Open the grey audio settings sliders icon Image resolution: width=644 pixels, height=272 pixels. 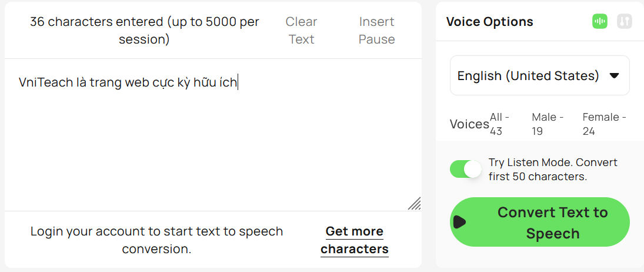(x=624, y=21)
